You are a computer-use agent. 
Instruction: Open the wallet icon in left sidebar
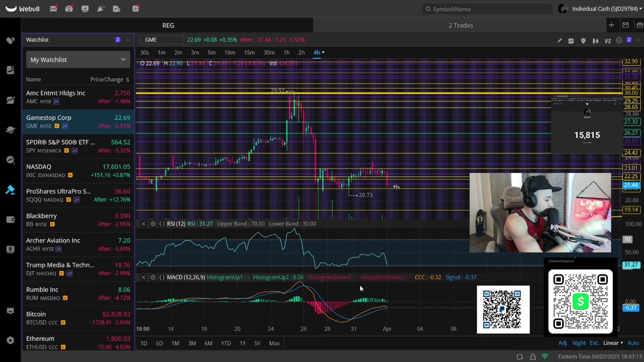(11, 219)
